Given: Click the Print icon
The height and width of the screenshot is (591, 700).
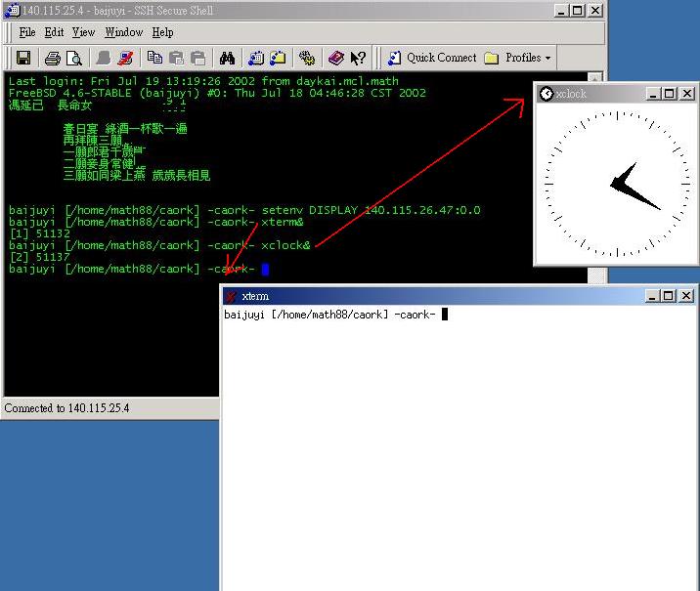Looking at the screenshot, I should pyautogui.click(x=53, y=58).
